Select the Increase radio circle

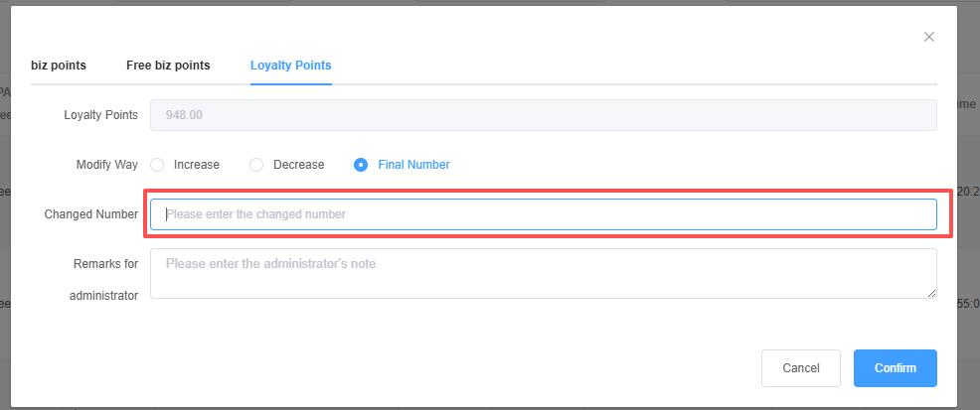tap(157, 165)
